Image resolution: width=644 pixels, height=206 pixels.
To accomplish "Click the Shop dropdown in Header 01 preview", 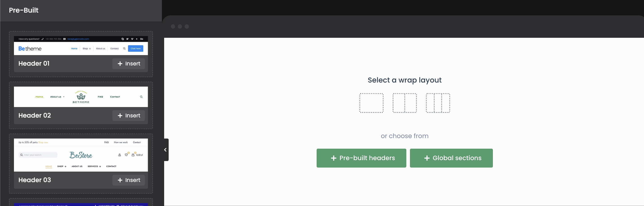I will (x=87, y=49).
